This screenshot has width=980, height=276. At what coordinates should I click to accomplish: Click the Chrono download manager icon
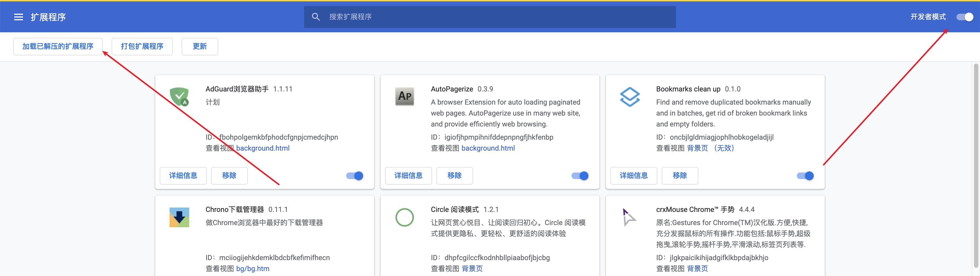click(x=179, y=217)
